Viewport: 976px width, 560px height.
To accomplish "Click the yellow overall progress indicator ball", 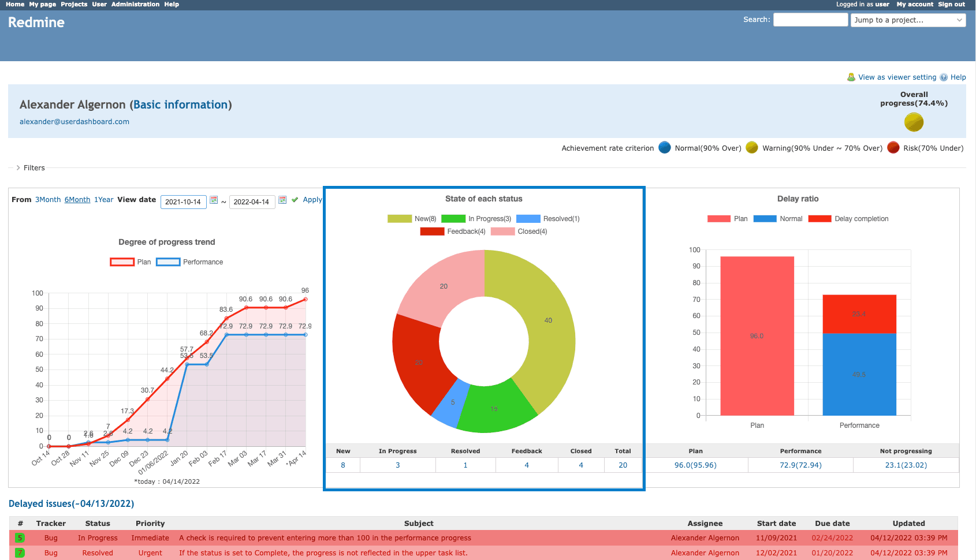I will [x=914, y=122].
